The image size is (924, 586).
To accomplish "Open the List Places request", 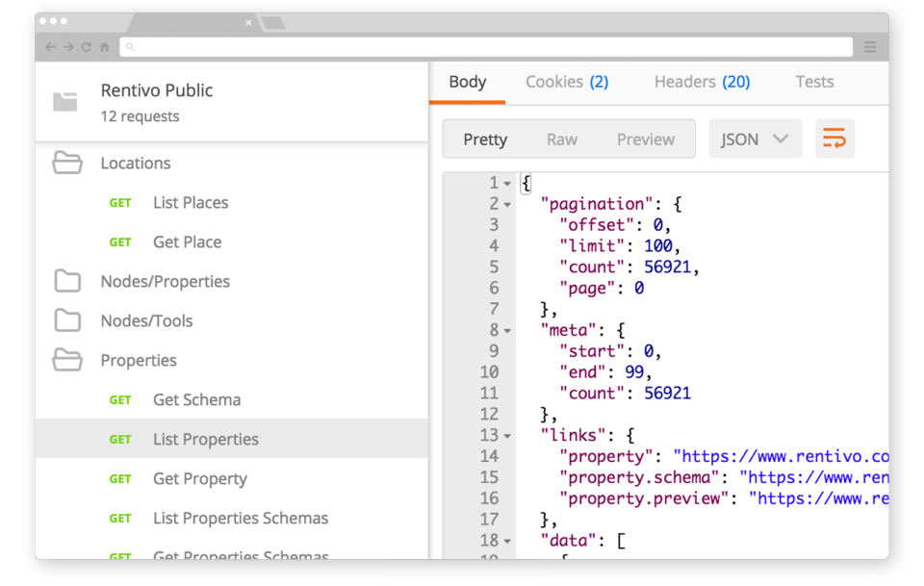I will 191,202.
